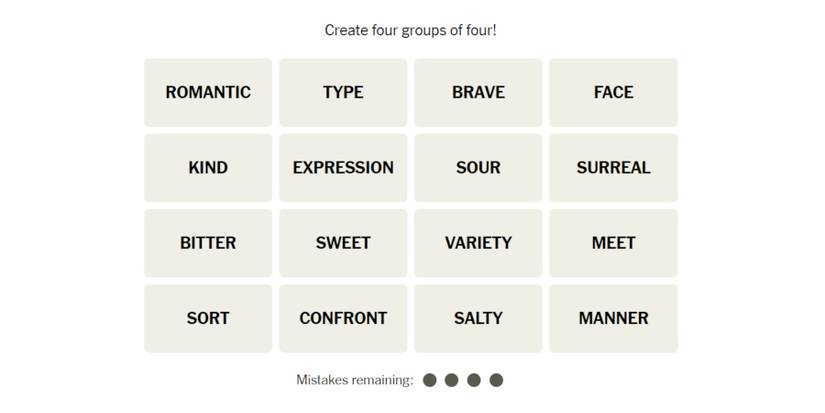This screenshot has height=413, width=825.
Task: Click the "Mistakes remaining" label
Action: pos(355,380)
